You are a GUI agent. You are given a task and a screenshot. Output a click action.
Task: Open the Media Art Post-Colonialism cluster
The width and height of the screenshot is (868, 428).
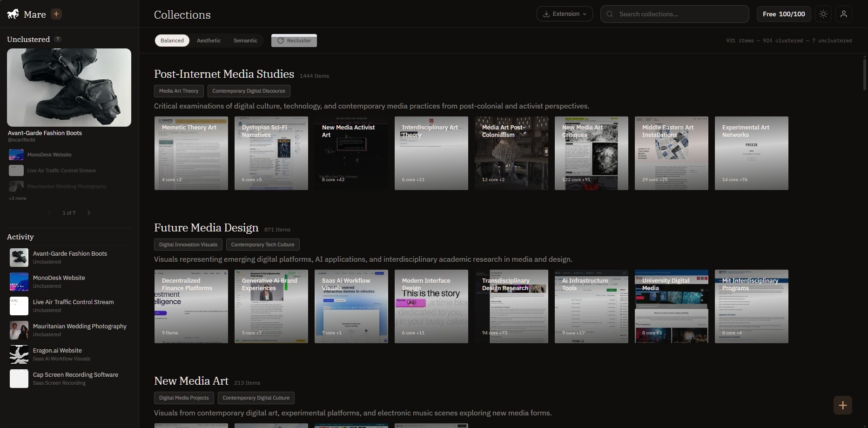[x=511, y=153]
